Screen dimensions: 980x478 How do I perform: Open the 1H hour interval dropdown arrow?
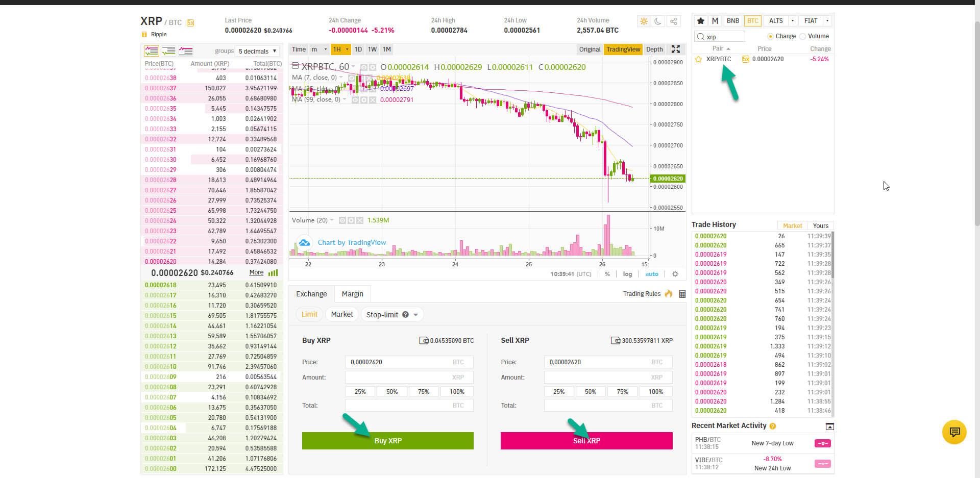pyautogui.click(x=347, y=49)
